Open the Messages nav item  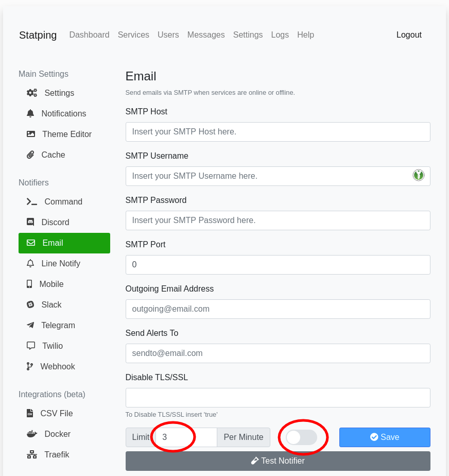pos(206,35)
